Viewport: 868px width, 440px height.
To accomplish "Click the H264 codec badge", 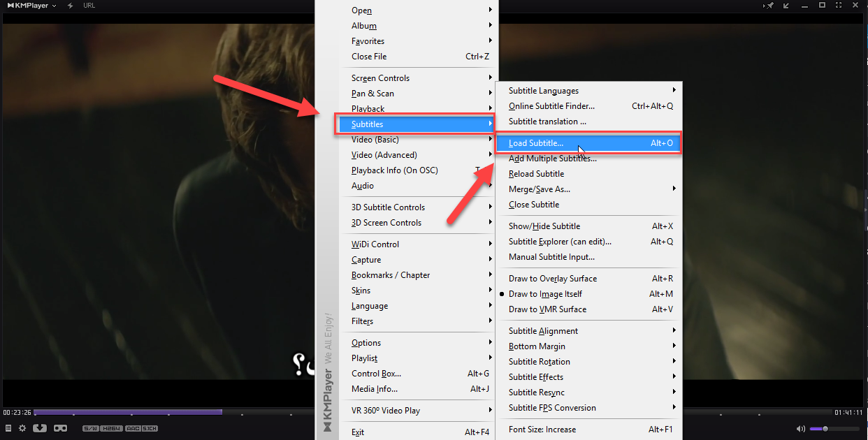I will (112, 428).
